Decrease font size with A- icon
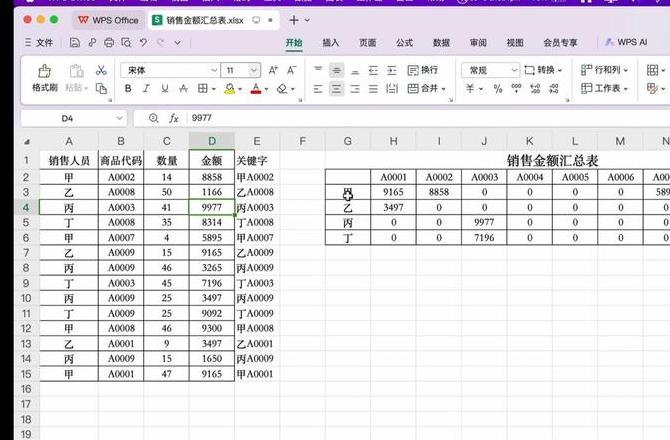The width and height of the screenshot is (670, 440). 291,70
